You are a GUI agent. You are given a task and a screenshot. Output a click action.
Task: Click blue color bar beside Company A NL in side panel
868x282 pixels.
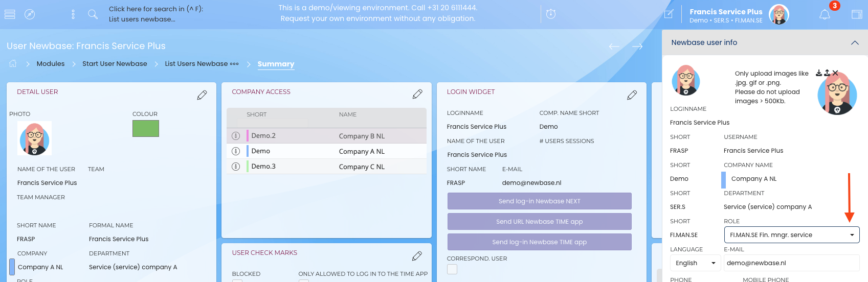tap(724, 180)
